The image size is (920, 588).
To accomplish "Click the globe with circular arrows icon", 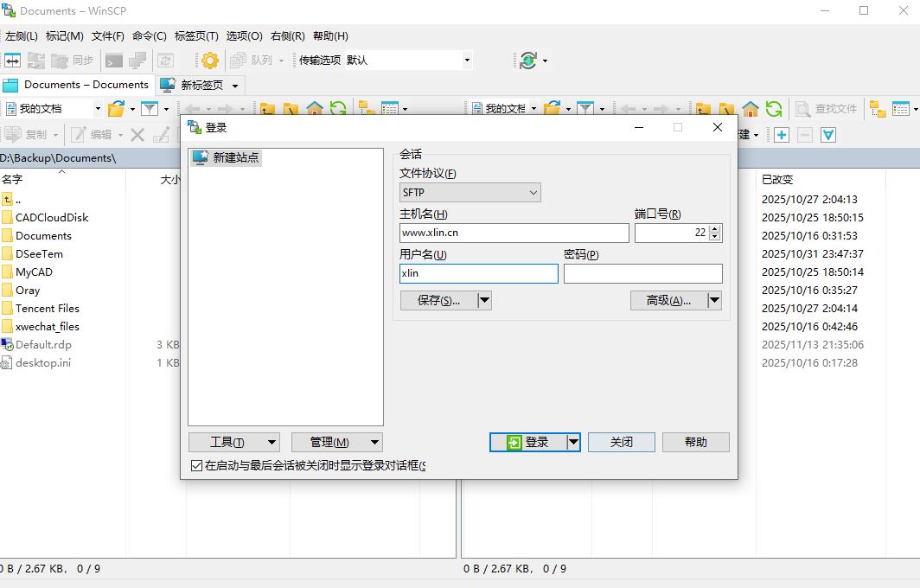I will pyautogui.click(x=528, y=60).
